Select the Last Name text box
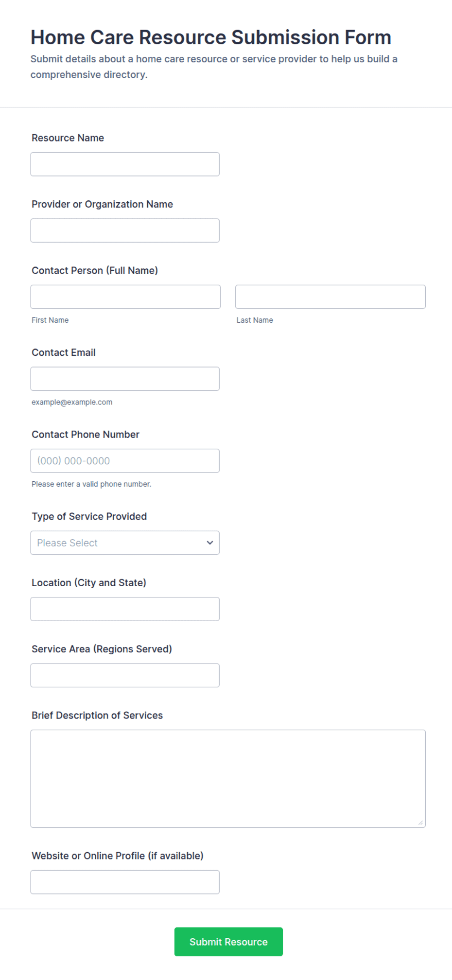 330,297
